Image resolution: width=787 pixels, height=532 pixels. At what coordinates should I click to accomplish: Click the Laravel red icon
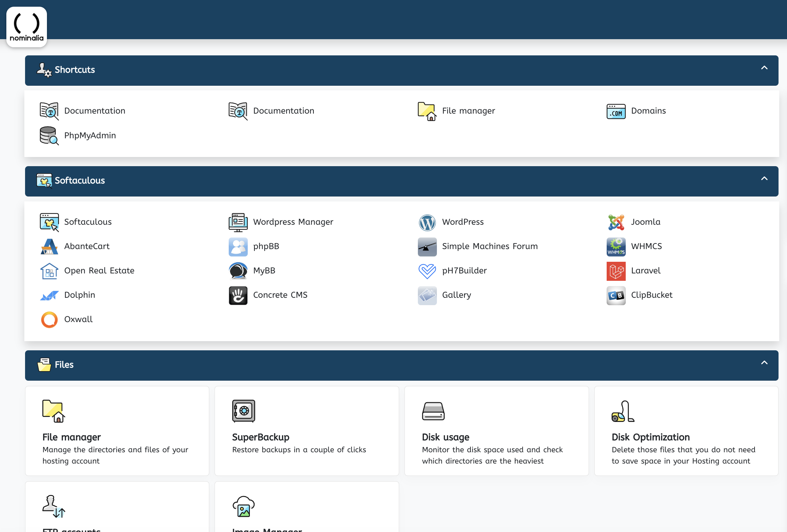coord(616,271)
